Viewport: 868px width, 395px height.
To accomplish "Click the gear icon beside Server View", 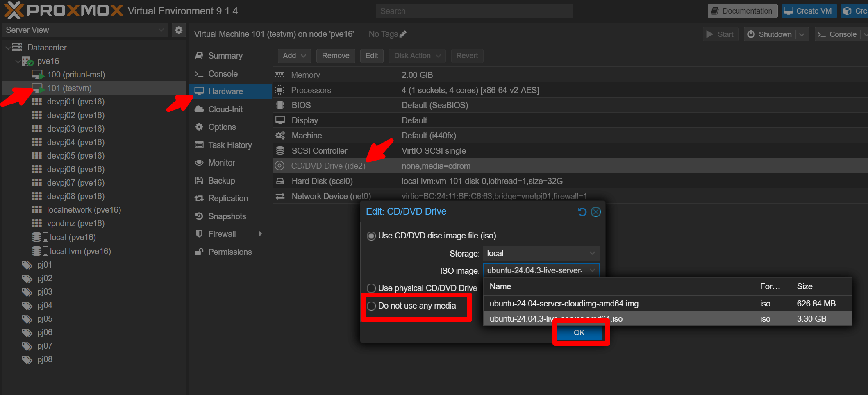I will pyautogui.click(x=178, y=30).
